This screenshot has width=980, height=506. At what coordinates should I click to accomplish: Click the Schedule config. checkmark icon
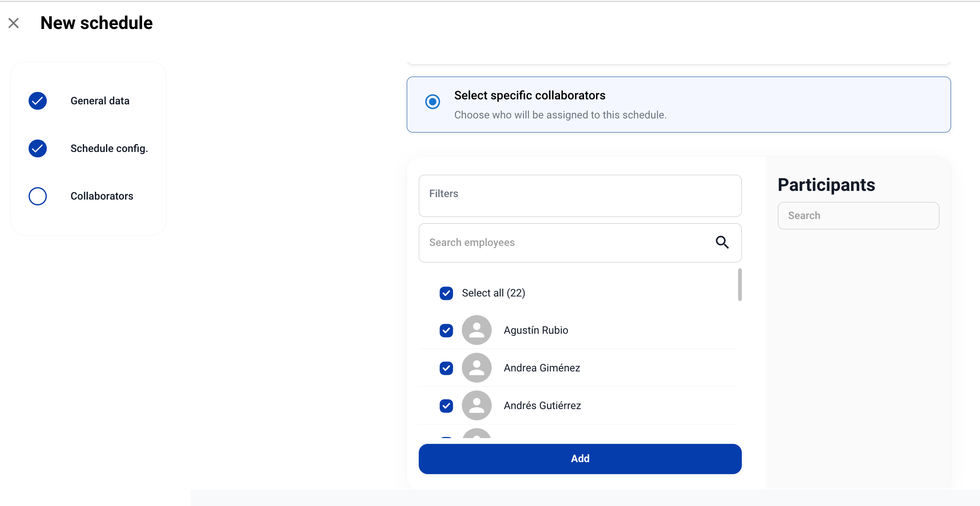[x=38, y=148]
